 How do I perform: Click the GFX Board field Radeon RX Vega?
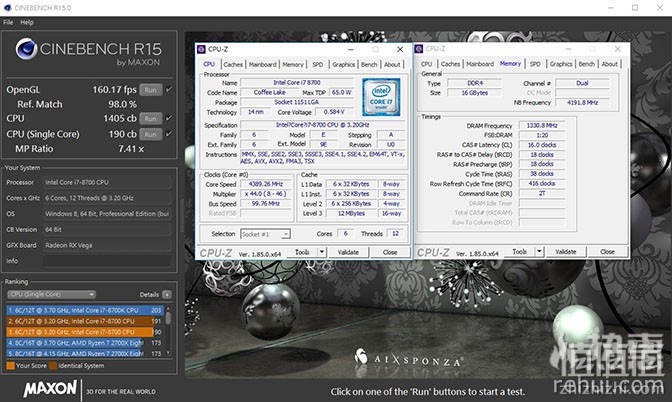107,245
